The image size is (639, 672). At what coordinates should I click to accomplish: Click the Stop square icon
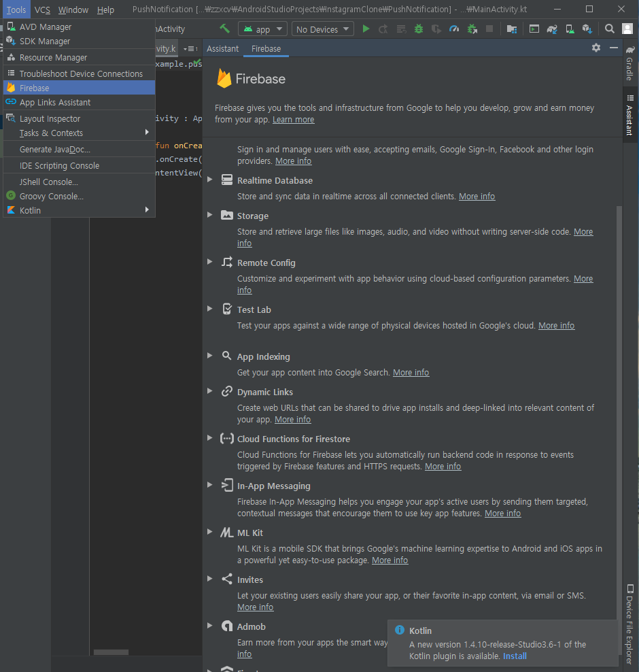[489, 29]
